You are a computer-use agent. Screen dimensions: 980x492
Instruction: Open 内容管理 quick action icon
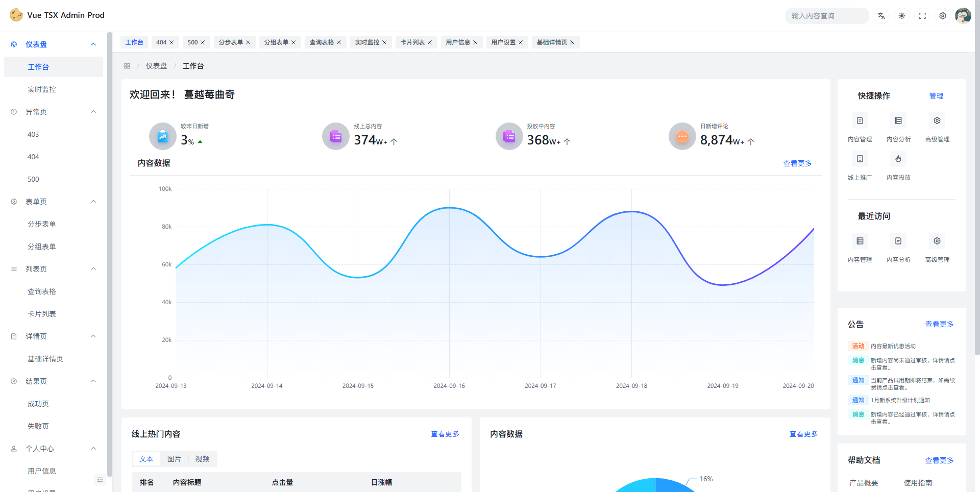tap(860, 121)
